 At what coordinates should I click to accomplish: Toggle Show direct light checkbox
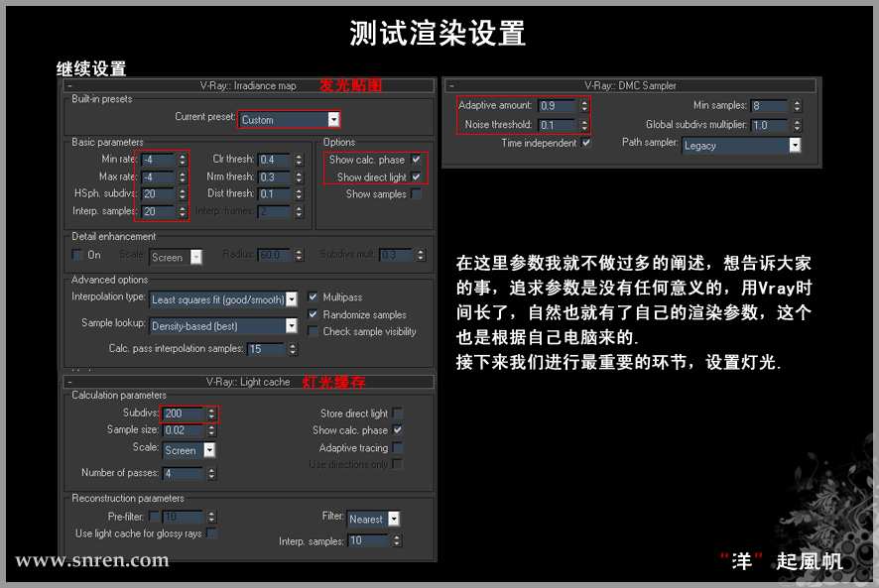416,176
